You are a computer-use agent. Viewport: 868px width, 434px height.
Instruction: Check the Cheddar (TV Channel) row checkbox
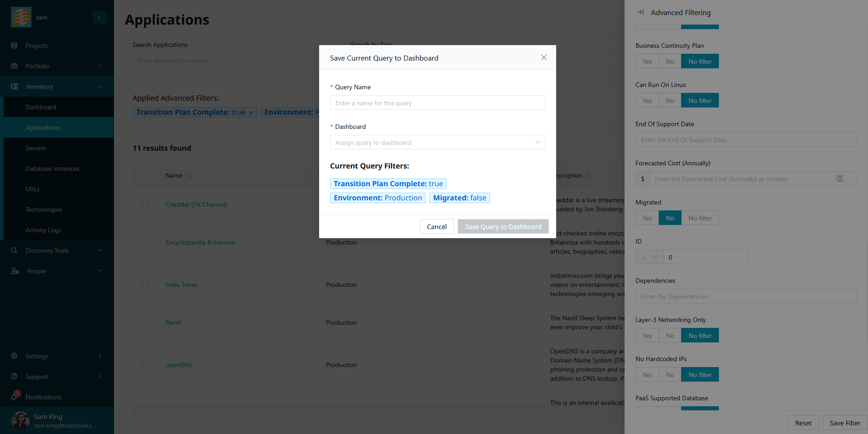[145, 204]
